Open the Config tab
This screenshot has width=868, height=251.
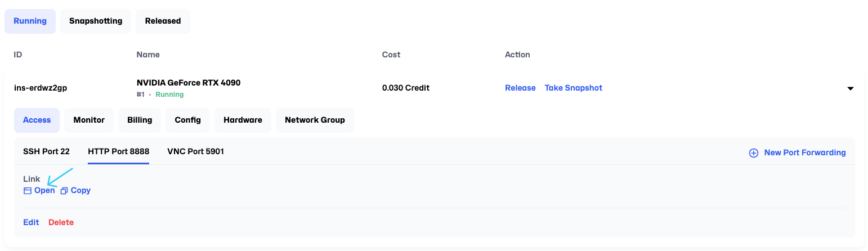tap(188, 120)
